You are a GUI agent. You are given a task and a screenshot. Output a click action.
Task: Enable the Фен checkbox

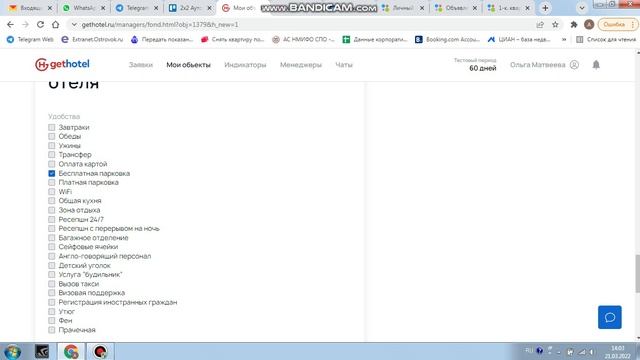pyautogui.click(x=51, y=321)
